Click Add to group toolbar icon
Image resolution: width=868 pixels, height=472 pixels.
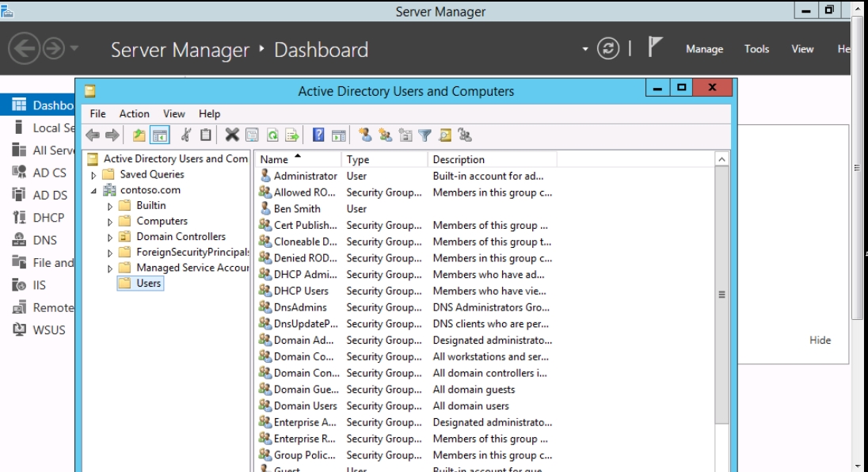[465, 135]
